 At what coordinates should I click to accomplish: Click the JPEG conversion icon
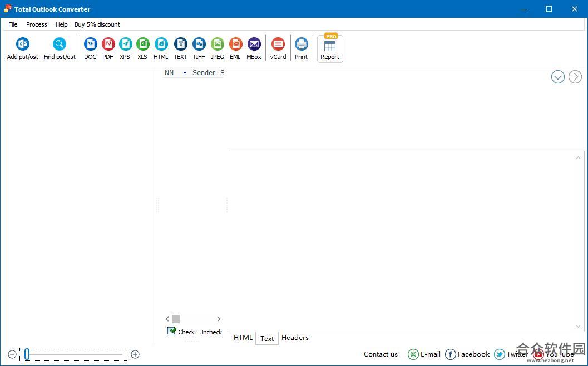(217, 44)
